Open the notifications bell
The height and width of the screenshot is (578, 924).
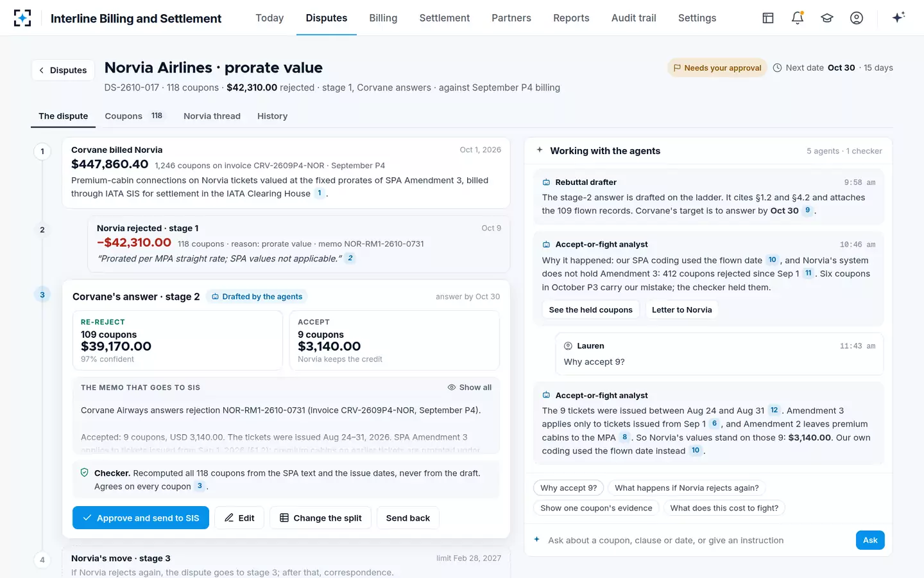coord(798,18)
